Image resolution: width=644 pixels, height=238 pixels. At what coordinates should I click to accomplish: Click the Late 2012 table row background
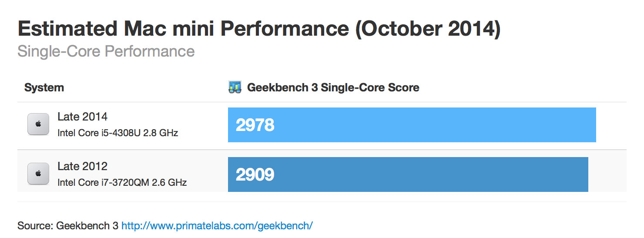pyautogui.click(x=322, y=171)
